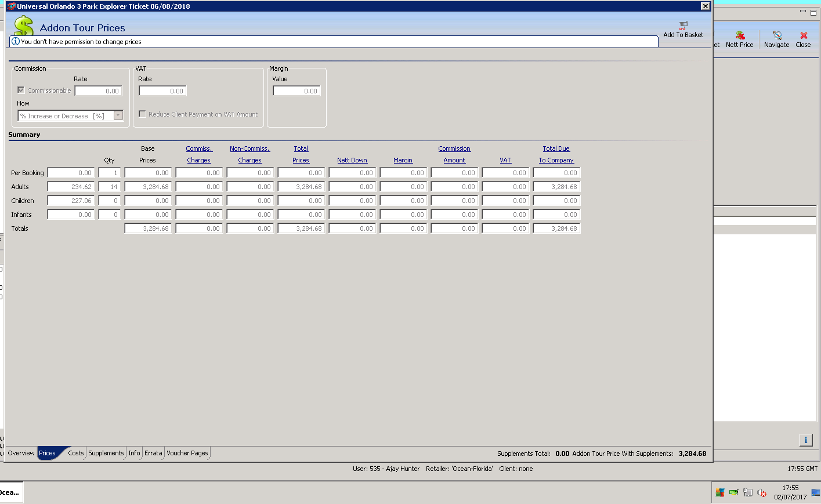821x504 pixels.
Task: Toggle the Commissionable checkbox
Action: (21, 90)
